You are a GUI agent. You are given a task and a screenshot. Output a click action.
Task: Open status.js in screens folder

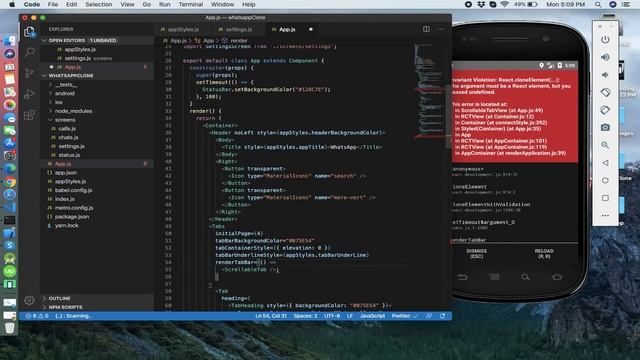[x=97, y=155]
